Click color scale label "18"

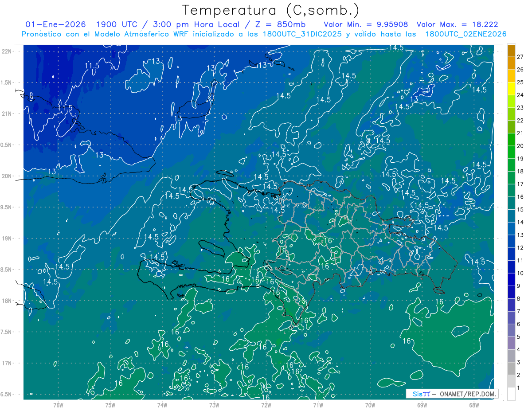[520, 171]
